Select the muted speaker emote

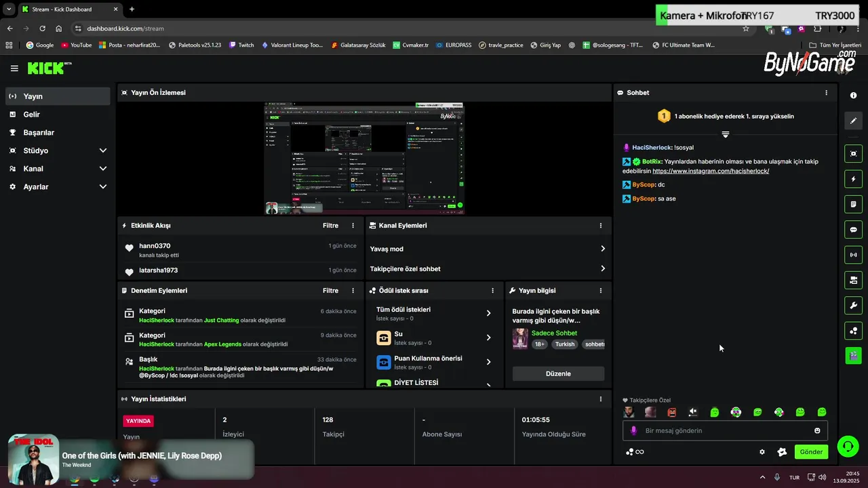(x=693, y=412)
